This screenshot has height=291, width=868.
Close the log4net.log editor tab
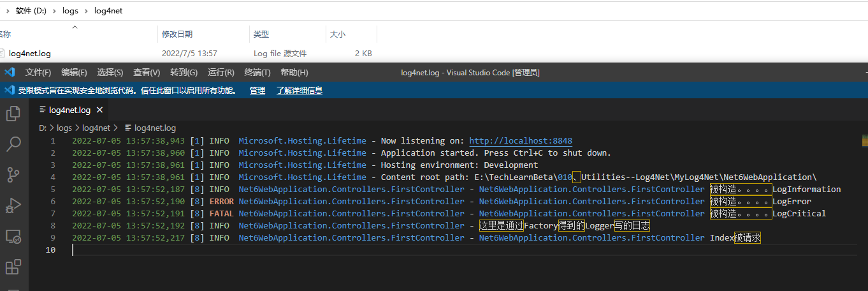point(99,110)
